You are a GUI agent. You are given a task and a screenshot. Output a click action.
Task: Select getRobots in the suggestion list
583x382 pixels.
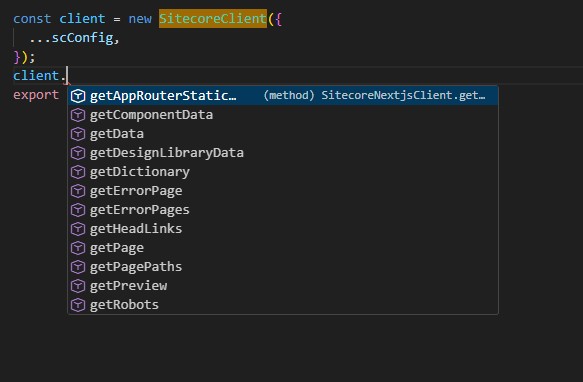point(283,304)
